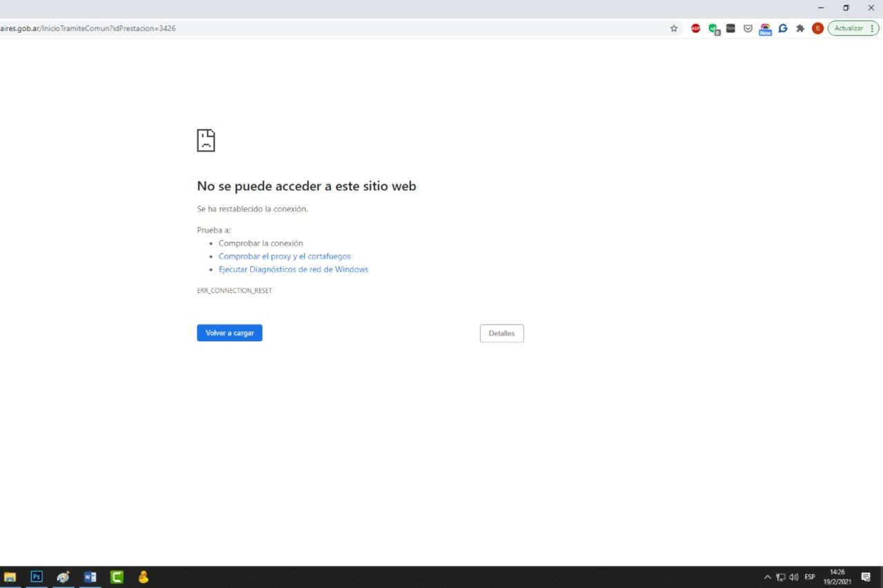The image size is (883, 588).
Task: Bookmark this page with the star icon
Action: [674, 28]
